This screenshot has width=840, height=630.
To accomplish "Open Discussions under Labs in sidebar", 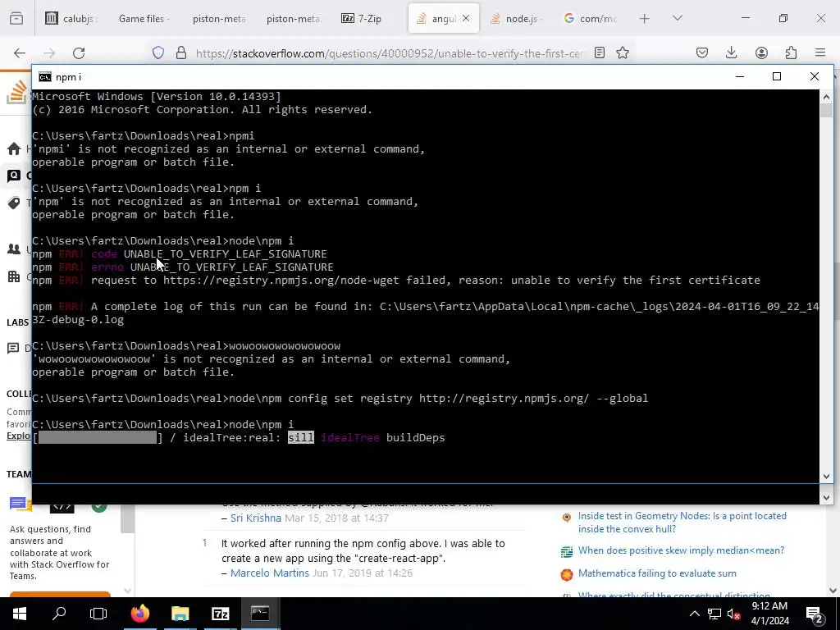I will [x=14, y=348].
